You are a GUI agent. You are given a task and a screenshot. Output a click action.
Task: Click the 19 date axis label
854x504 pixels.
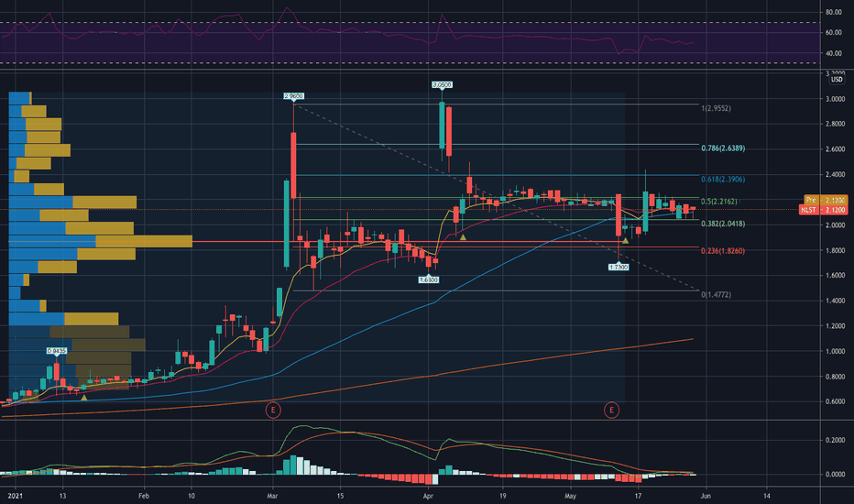(x=502, y=496)
